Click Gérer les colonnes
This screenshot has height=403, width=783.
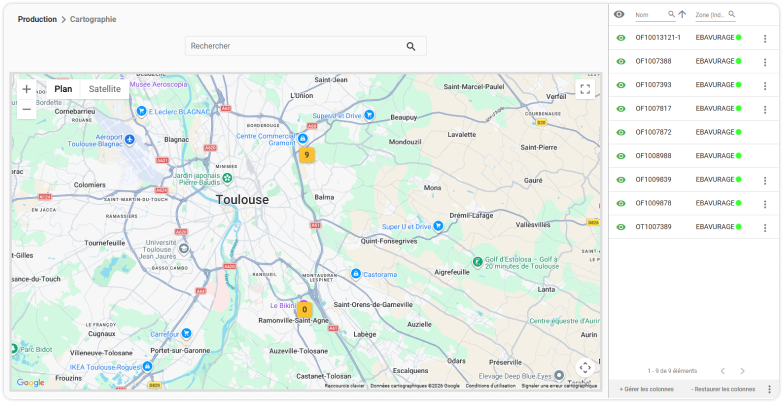[x=646, y=389]
